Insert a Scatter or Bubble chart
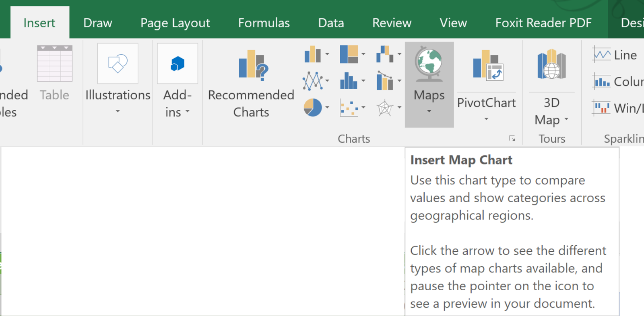Screen dimensions: 644x316 click(352, 107)
